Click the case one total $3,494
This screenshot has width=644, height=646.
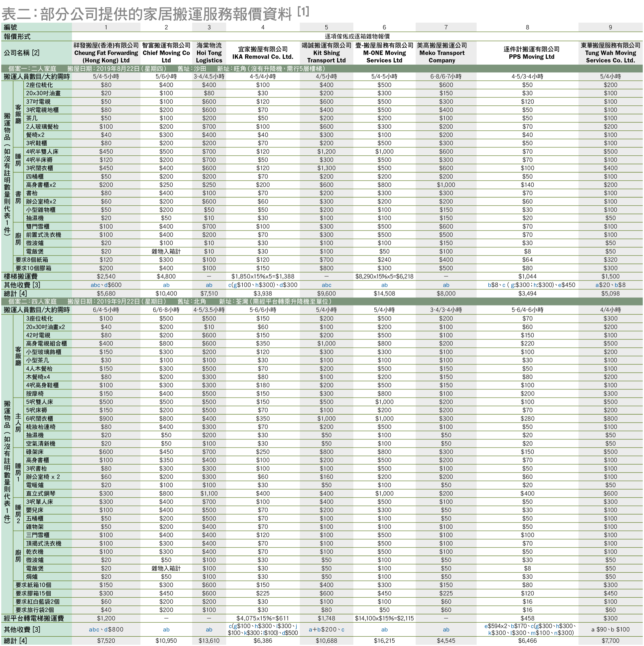pyautogui.click(x=527, y=293)
